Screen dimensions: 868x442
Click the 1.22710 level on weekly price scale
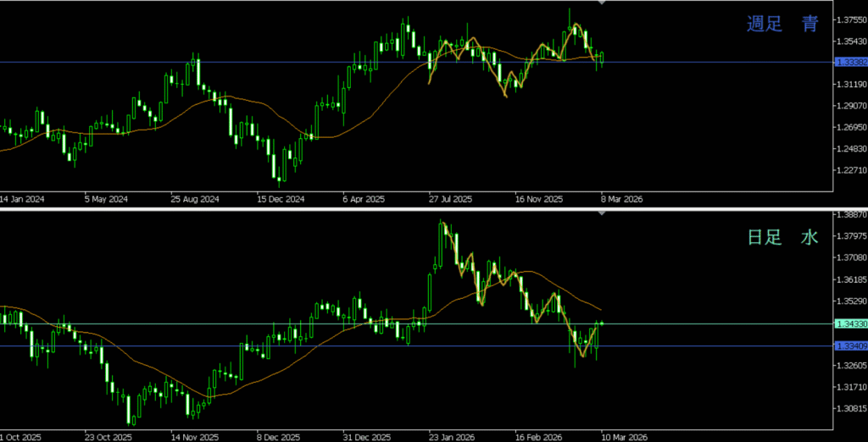pyautogui.click(x=850, y=170)
